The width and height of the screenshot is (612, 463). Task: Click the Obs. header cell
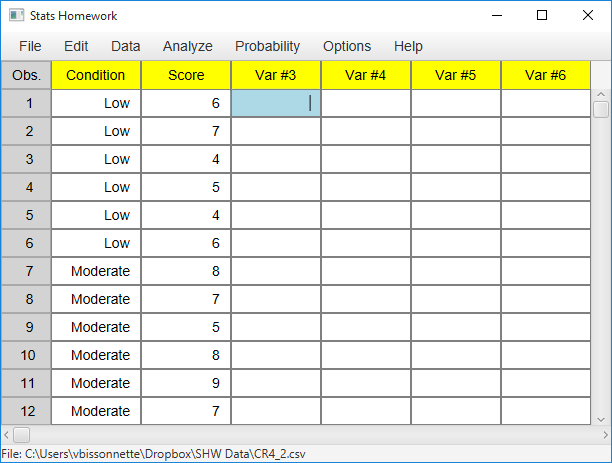pyautogui.click(x=26, y=75)
